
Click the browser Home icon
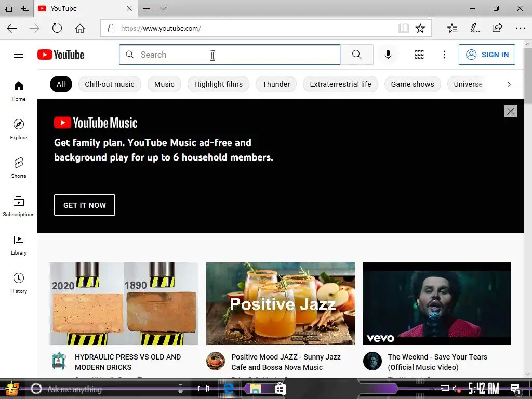80,28
